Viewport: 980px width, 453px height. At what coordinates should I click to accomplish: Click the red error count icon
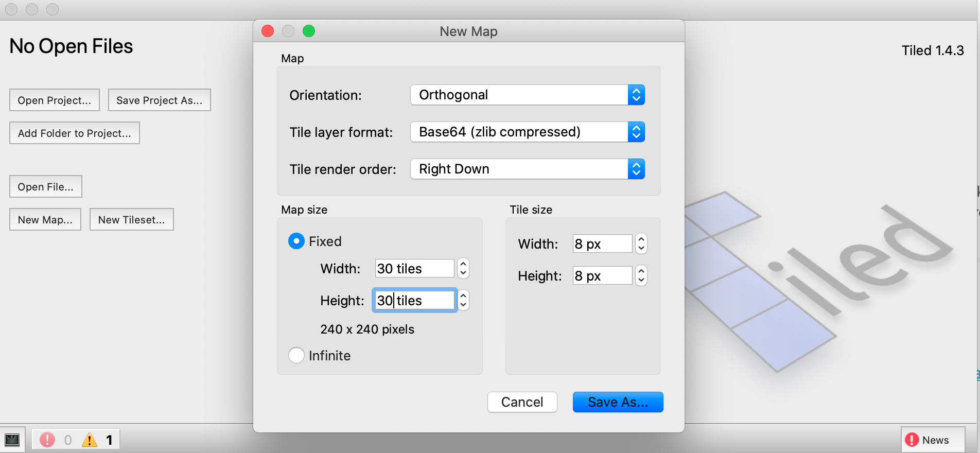coord(47,440)
